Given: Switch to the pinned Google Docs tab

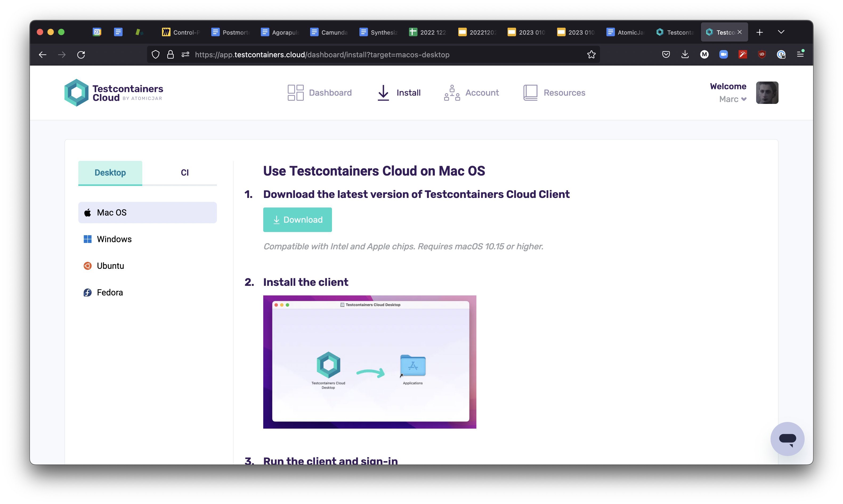Looking at the screenshot, I should coord(118,32).
